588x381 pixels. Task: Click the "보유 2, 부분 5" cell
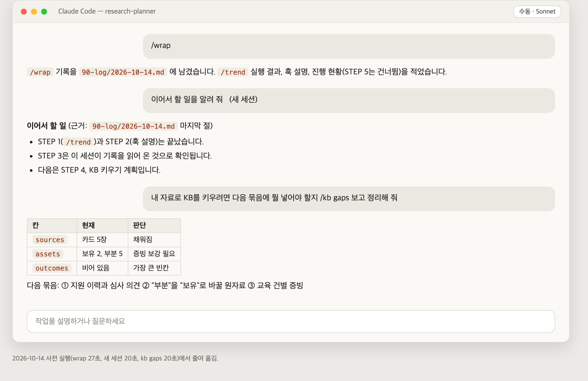(x=102, y=254)
